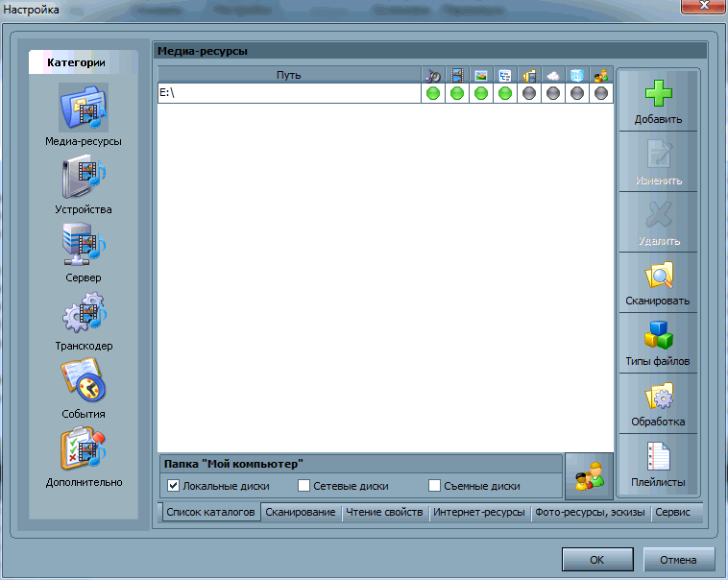Toggle the photo indicator for E:\
This screenshot has height=580, width=728.
point(481,93)
